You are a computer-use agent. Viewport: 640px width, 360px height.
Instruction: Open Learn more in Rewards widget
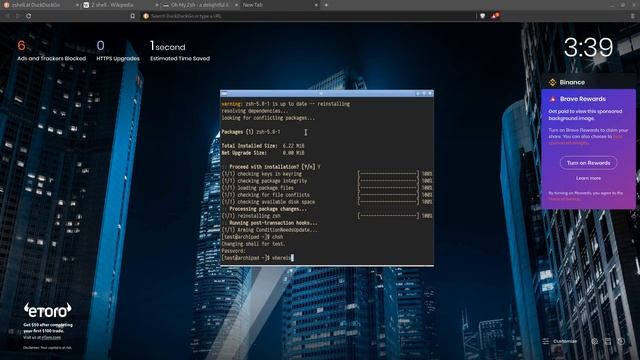pyautogui.click(x=588, y=178)
